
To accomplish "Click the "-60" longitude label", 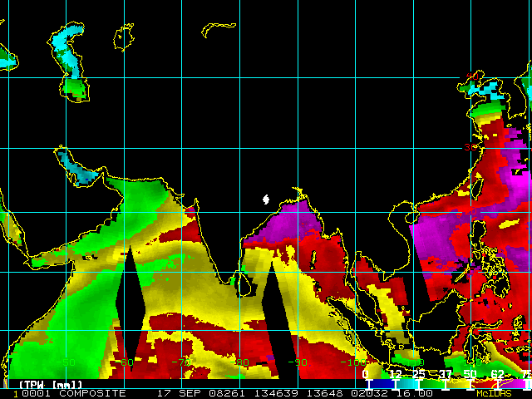I will coord(124,362).
